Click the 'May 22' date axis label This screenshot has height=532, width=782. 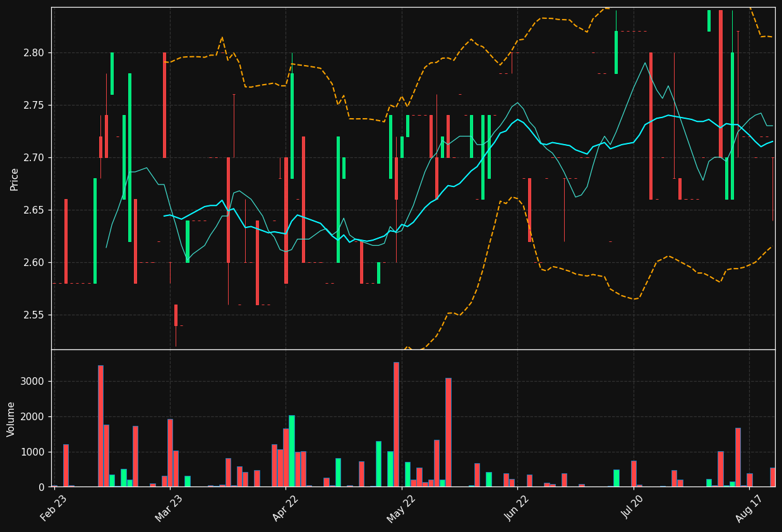401,508
